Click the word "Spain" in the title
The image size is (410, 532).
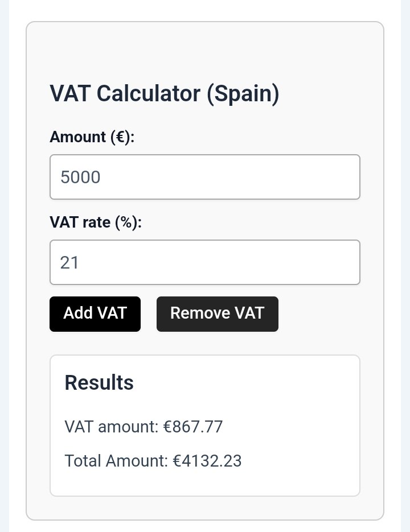tap(243, 94)
